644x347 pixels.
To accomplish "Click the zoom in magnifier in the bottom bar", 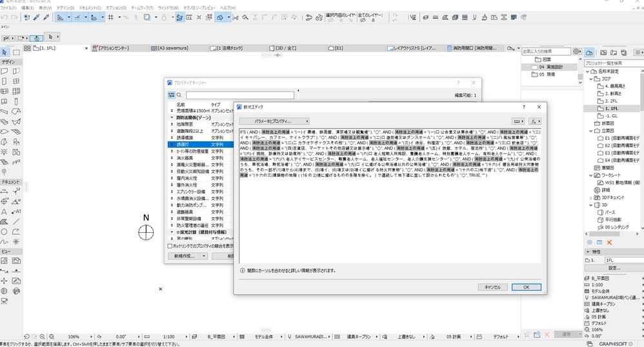I will pyautogui.click(x=43, y=337).
